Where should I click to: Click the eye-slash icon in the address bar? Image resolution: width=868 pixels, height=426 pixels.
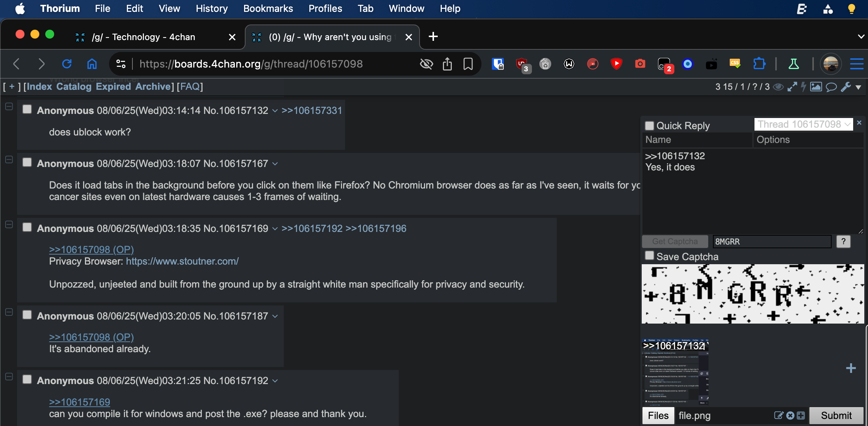click(x=426, y=64)
